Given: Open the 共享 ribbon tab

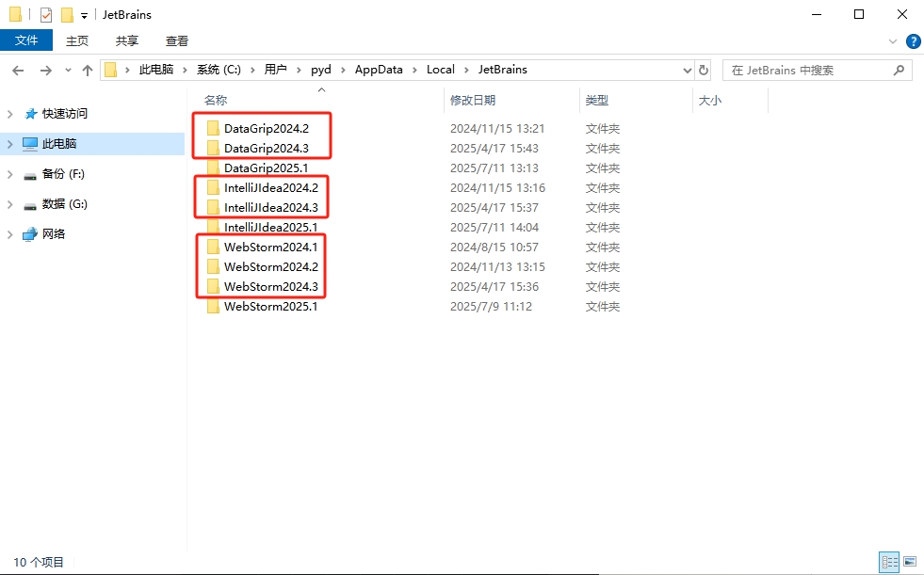Looking at the screenshot, I should [127, 40].
